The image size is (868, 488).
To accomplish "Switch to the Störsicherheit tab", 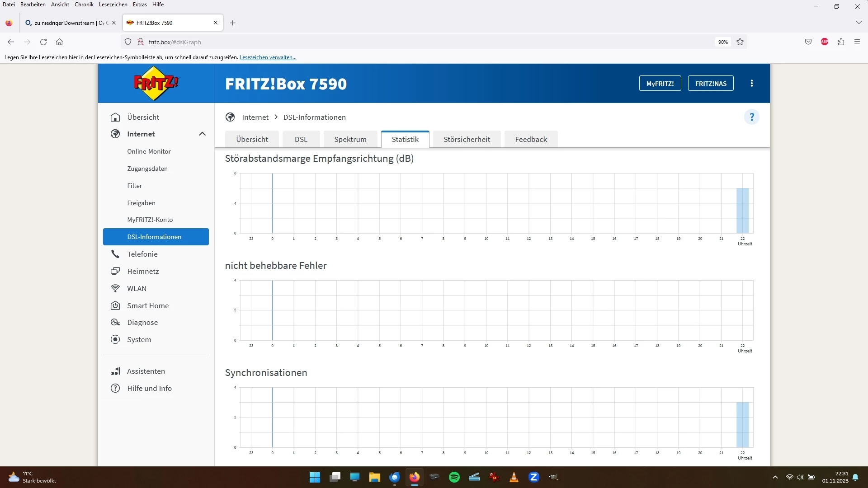I will 467,139.
